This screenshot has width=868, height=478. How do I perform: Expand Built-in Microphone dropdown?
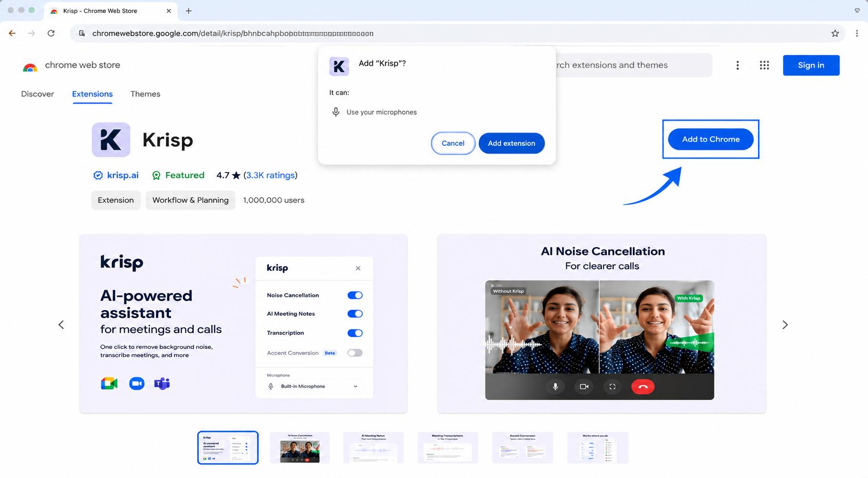click(x=313, y=386)
